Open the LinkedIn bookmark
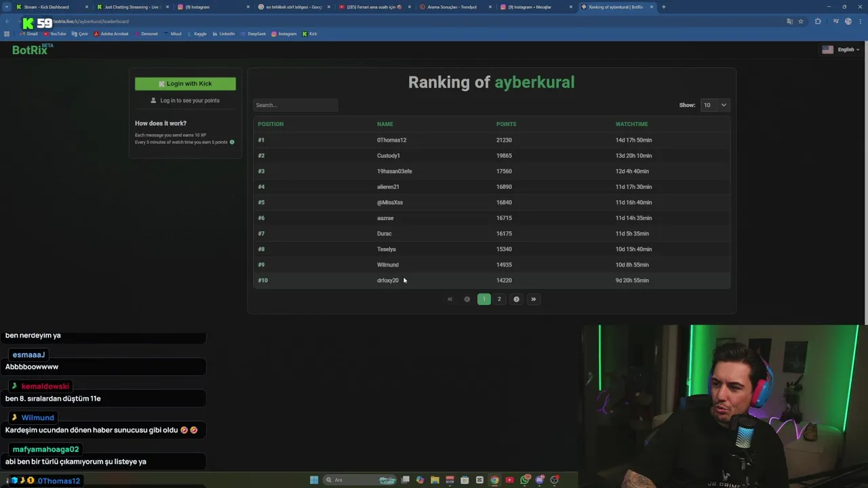This screenshot has width=868, height=488. (223, 34)
